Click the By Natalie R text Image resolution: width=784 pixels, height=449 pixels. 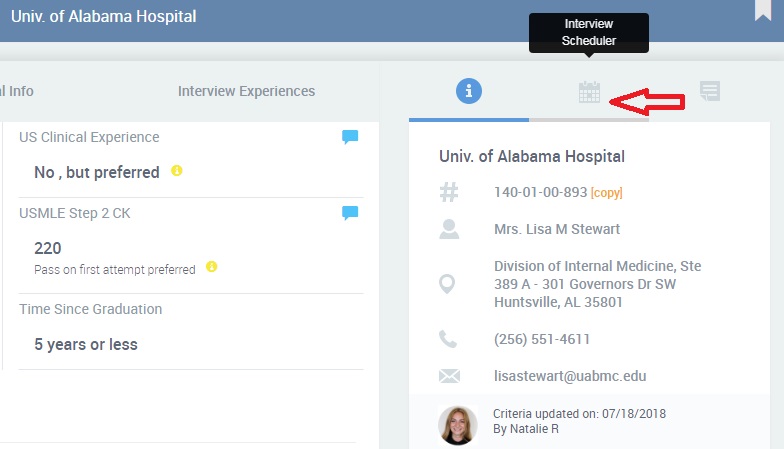526,428
